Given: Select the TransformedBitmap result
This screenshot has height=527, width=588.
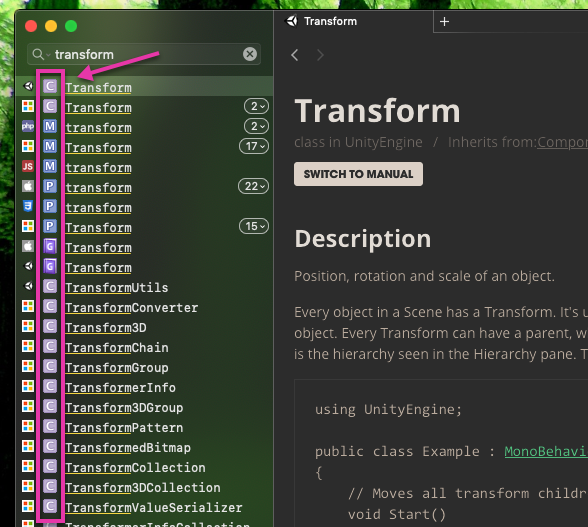Looking at the screenshot, I should 128,447.
